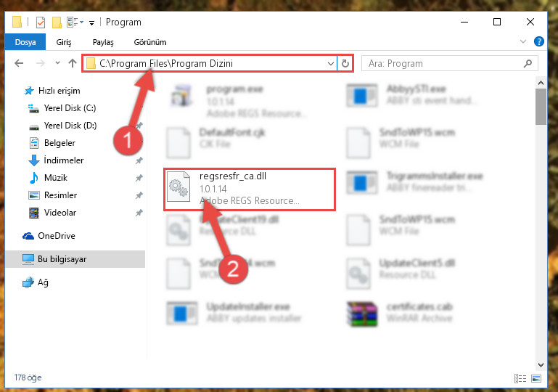
Task: Open the Görünüm ribbon tab
Action: (x=149, y=42)
